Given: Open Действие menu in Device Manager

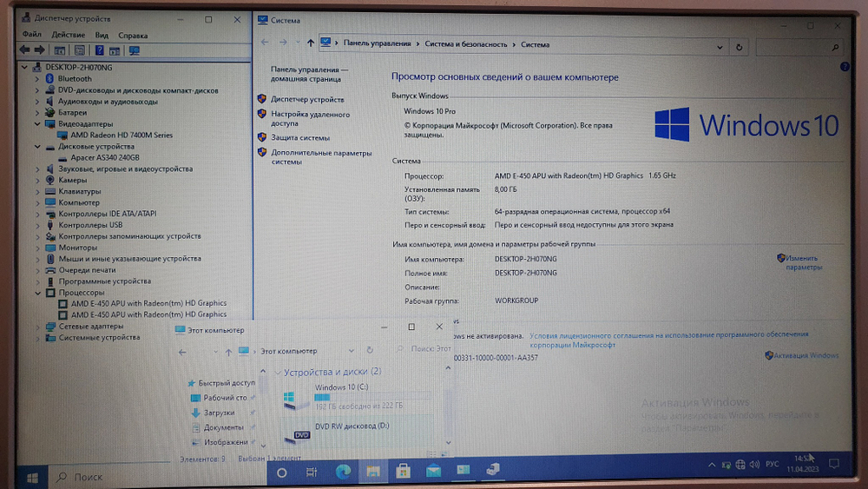Looking at the screenshot, I should click(68, 35).
